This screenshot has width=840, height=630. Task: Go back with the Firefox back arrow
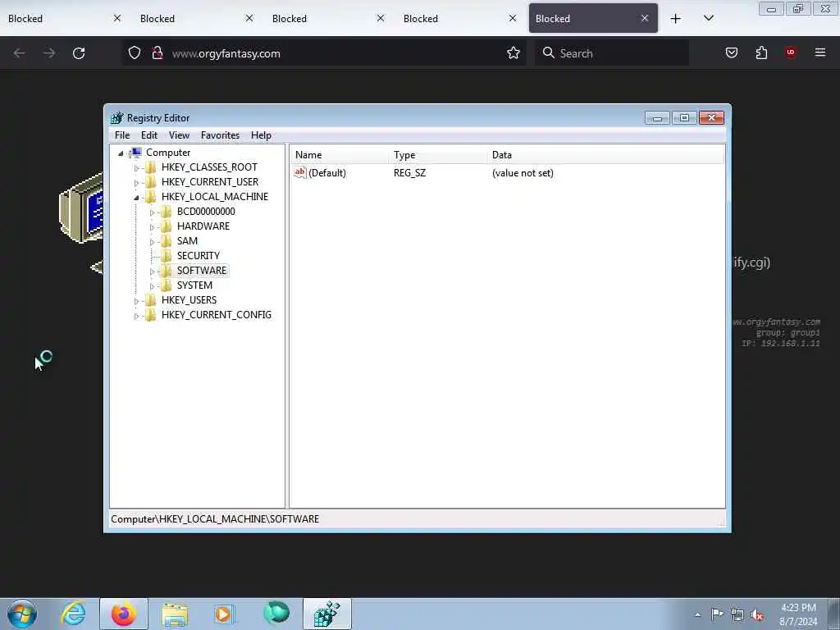(x=20, y=53)
